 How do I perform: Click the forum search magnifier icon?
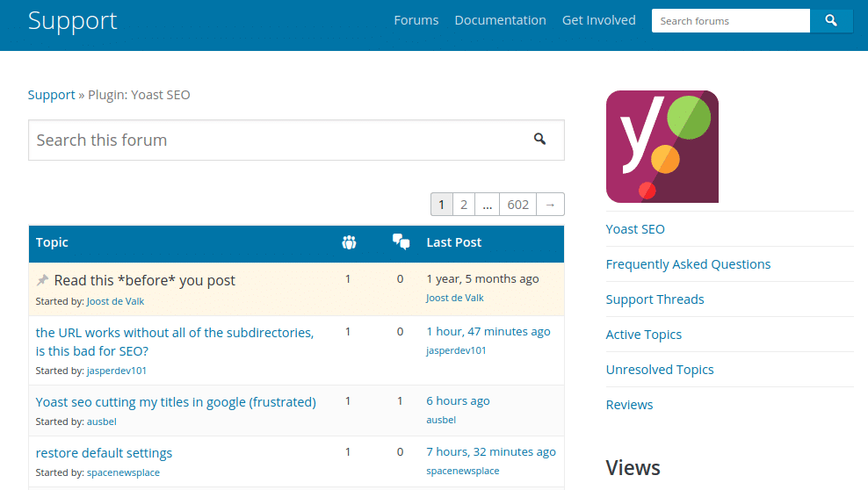(x=539, y=139)
